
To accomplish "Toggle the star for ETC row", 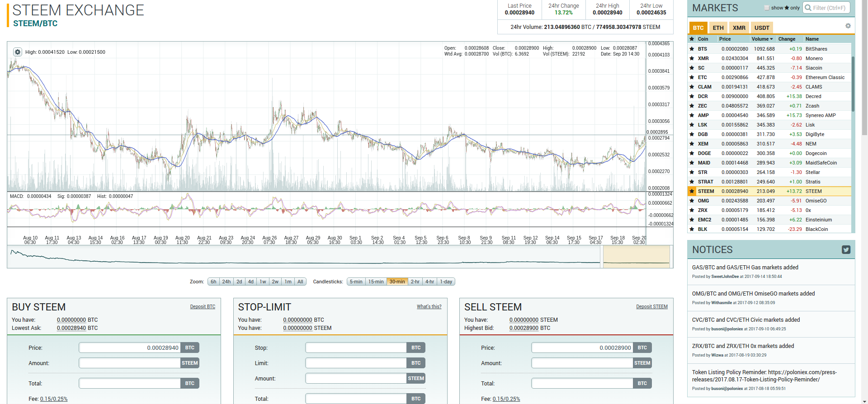I will (692, 77).
